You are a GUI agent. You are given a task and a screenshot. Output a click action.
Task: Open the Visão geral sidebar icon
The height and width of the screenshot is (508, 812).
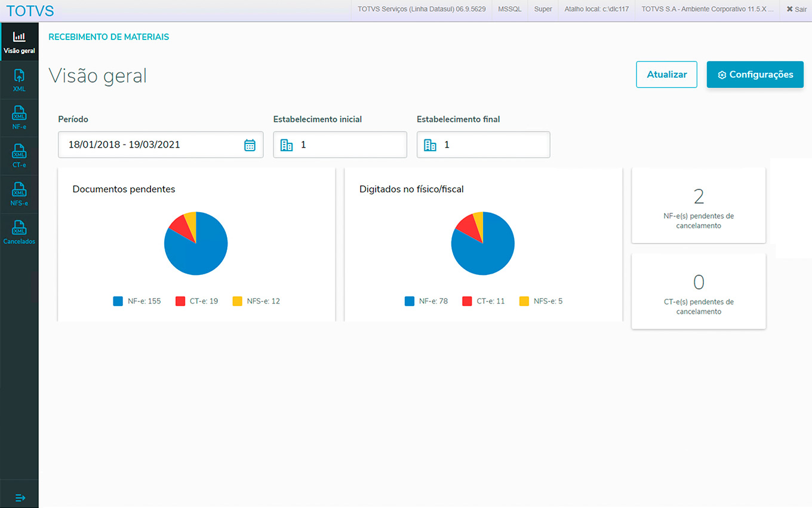(19, 42)
